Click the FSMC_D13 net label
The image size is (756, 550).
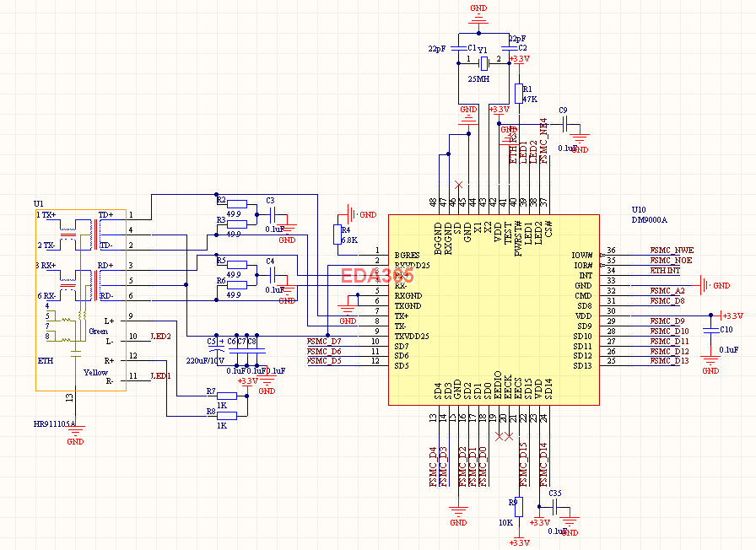(669, 361)
